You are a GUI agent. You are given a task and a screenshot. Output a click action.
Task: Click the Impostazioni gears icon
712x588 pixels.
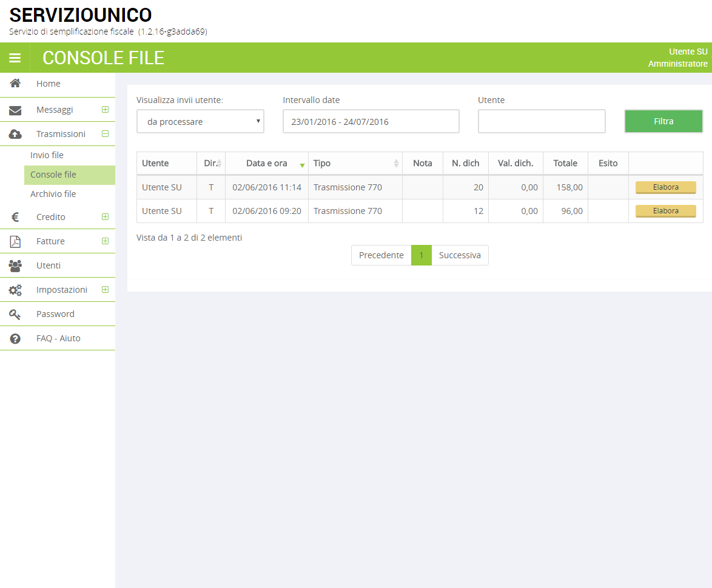pos(15,290)
